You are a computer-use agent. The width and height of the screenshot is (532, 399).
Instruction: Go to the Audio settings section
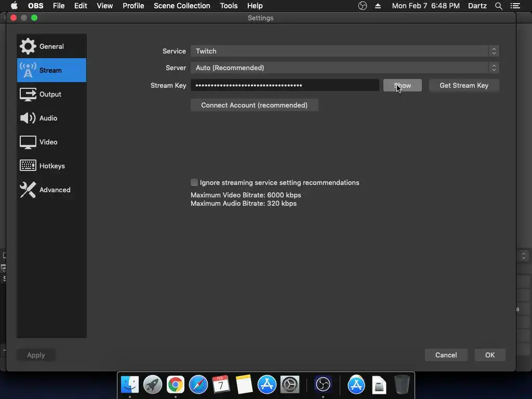[51, 118]
